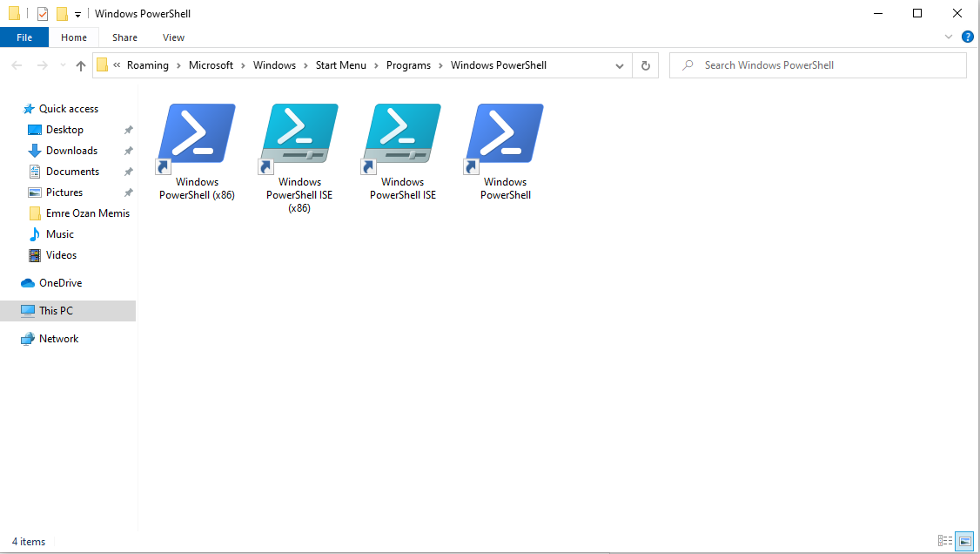Click inside the Search Windows PowerShell box

pos(818,65)
